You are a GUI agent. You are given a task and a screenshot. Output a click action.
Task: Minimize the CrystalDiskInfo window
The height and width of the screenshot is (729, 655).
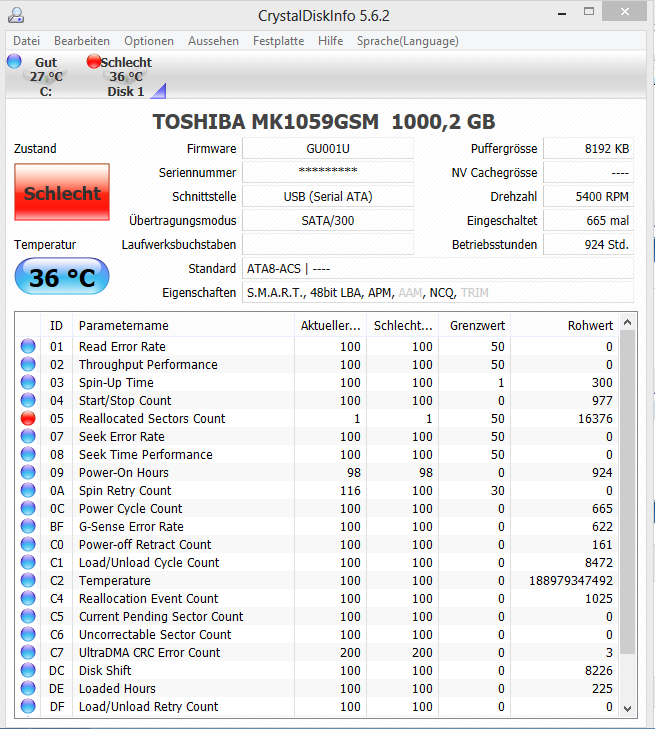coord(562,14)
